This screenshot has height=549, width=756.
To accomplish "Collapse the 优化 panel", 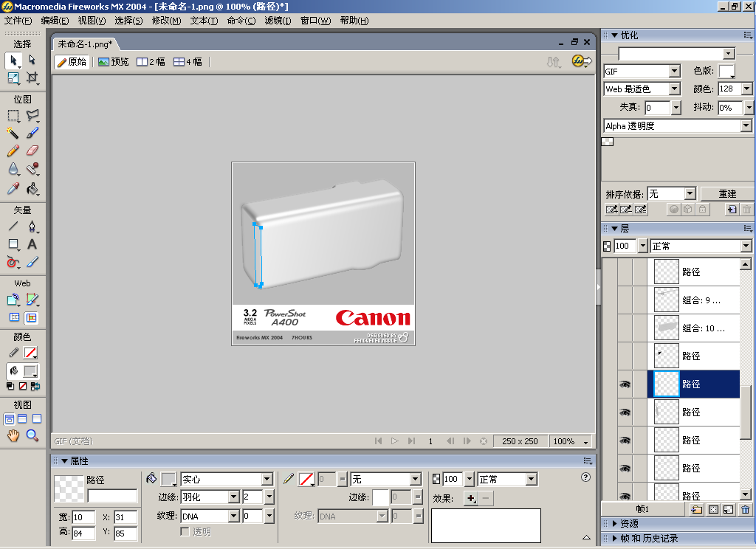I will coord(615,35).
